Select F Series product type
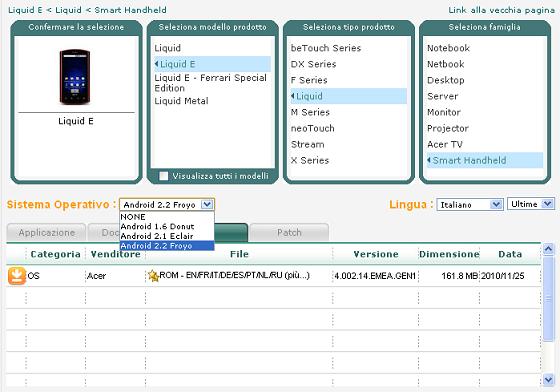The height and width of the screenshot is (392, 560). 309,80
